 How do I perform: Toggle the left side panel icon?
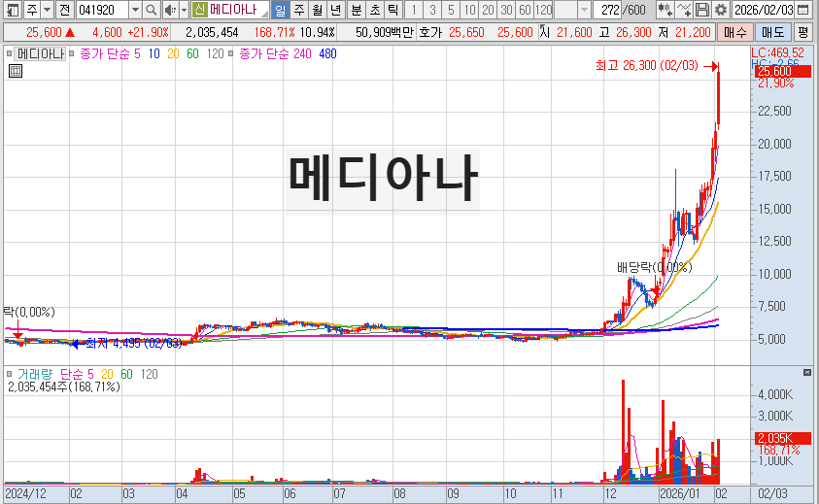click(13, 10)
